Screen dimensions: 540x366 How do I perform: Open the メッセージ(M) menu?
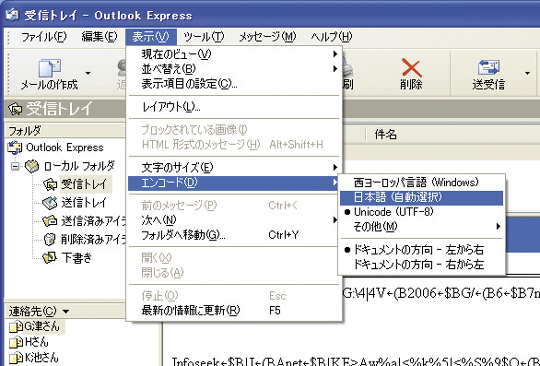268,36
